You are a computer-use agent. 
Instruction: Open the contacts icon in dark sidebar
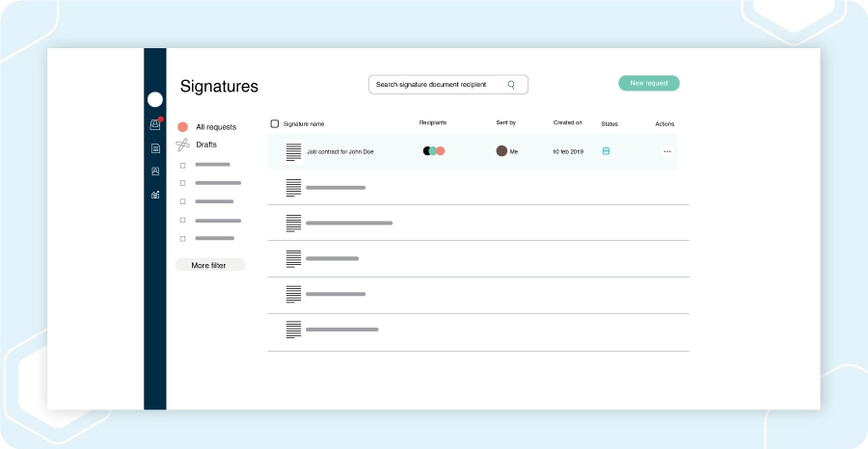click(155, 172)
